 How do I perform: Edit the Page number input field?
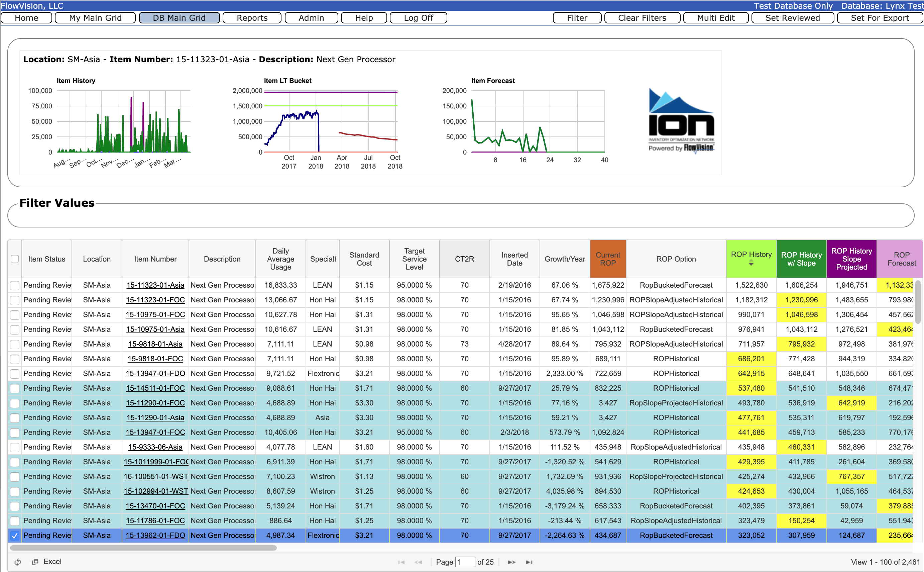465,562
